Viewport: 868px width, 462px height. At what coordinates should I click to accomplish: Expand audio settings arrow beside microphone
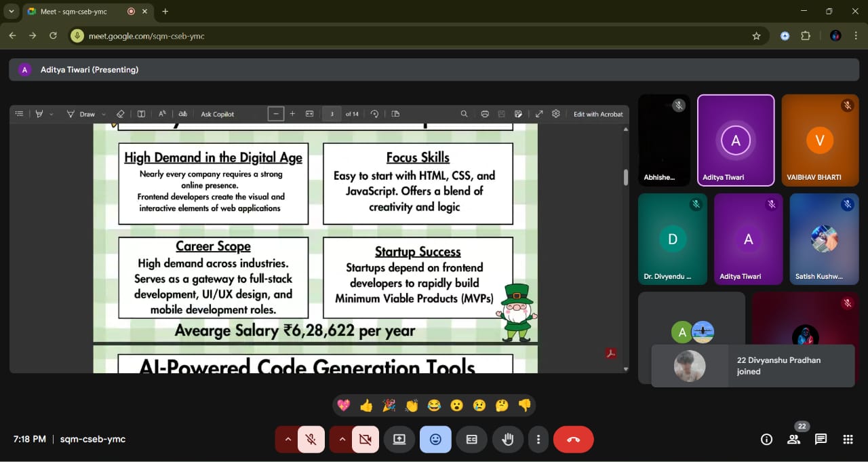(x=288, y=440)
